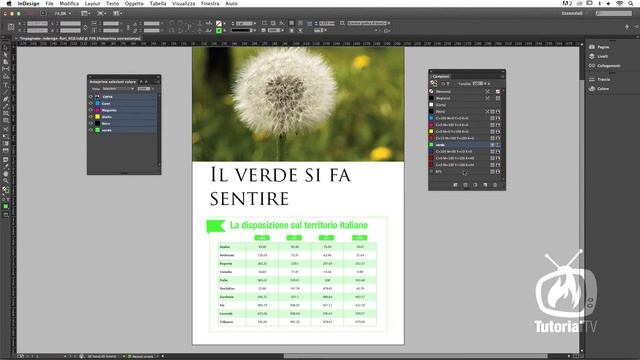
Task: Select [Registro] swatch in Campioni
Action: (465, 98)
